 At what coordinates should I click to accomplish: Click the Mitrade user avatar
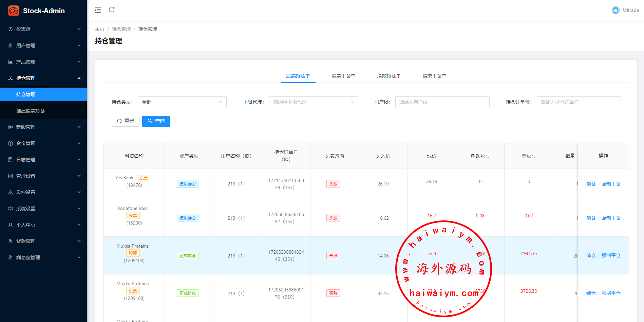(x=615, y=11)
